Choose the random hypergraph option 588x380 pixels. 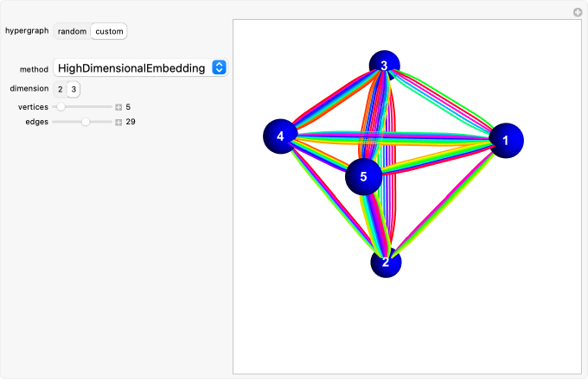[x=73, y=31]
